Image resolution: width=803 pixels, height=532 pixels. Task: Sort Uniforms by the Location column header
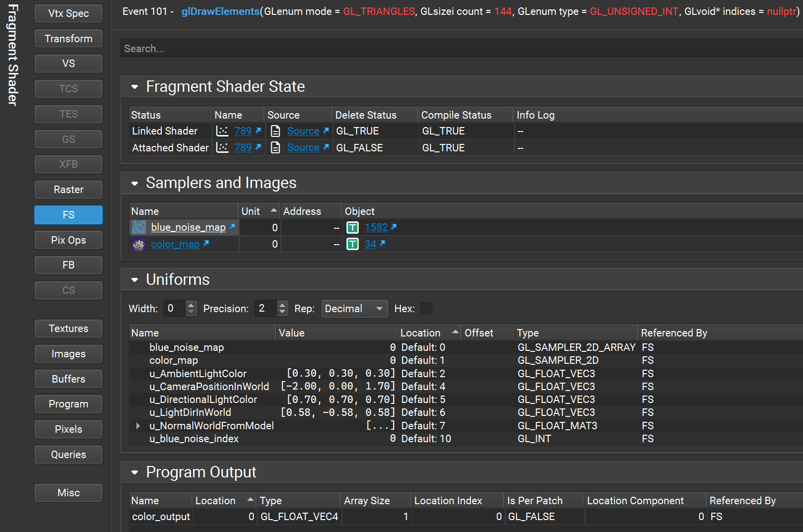(x=421, y=333)
